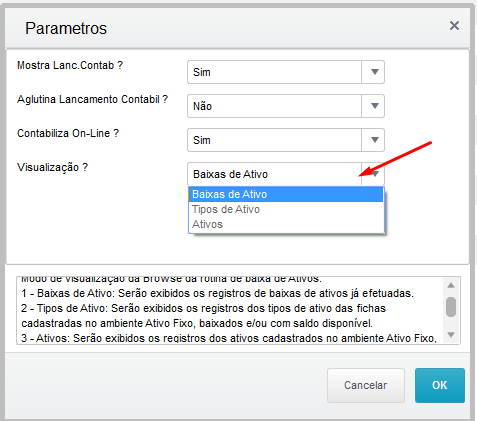Click the Visualização field showing Baixas de Ativo
Screen dimensions: 477x421
pyautogui.click(x=274, y=174)
